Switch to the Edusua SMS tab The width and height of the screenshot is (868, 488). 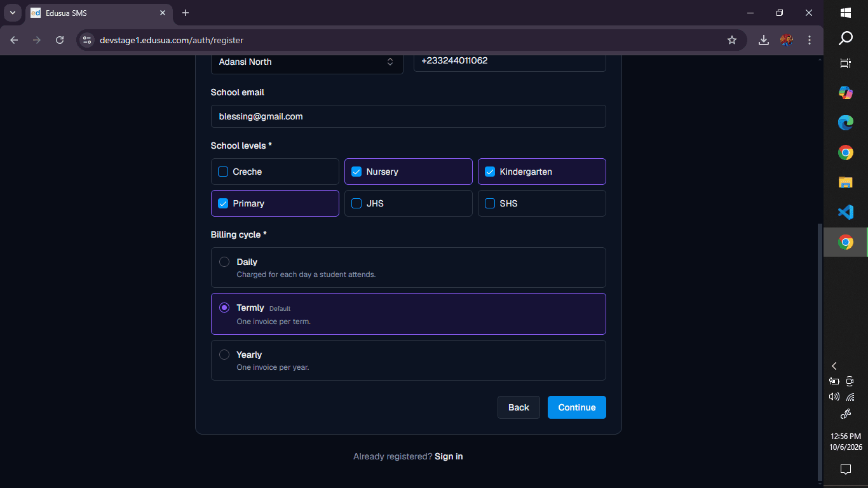(x=98, y=13)
